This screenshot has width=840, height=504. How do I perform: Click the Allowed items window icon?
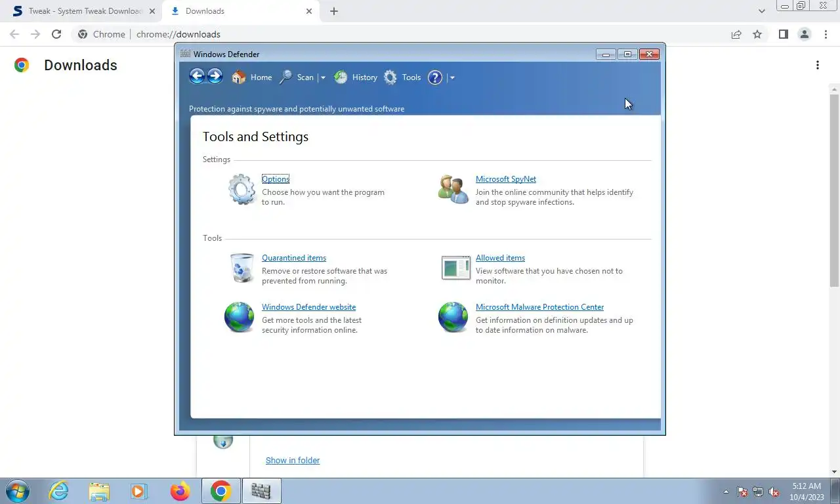coord(455,268)
